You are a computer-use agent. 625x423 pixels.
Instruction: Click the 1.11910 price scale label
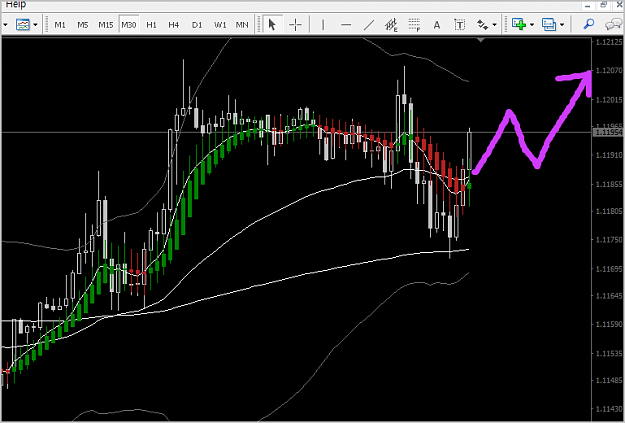[x=609, y=155]
